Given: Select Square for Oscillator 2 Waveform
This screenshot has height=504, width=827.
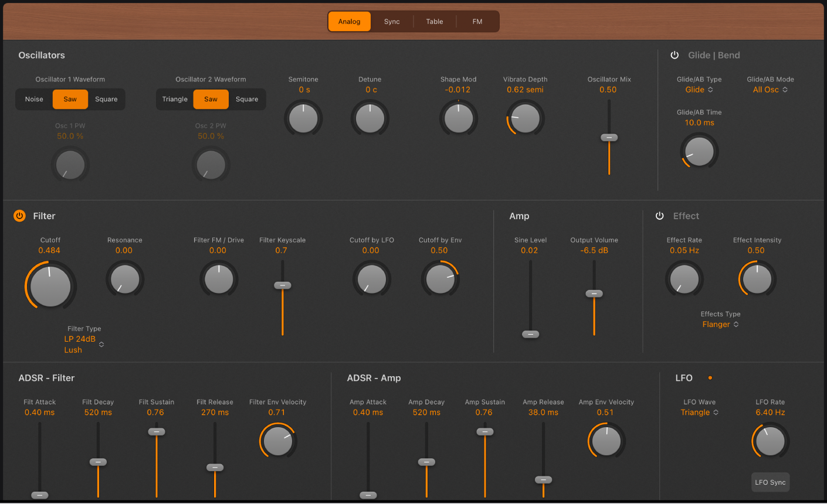Looking at the screenshot, I should tap(246, 99).
